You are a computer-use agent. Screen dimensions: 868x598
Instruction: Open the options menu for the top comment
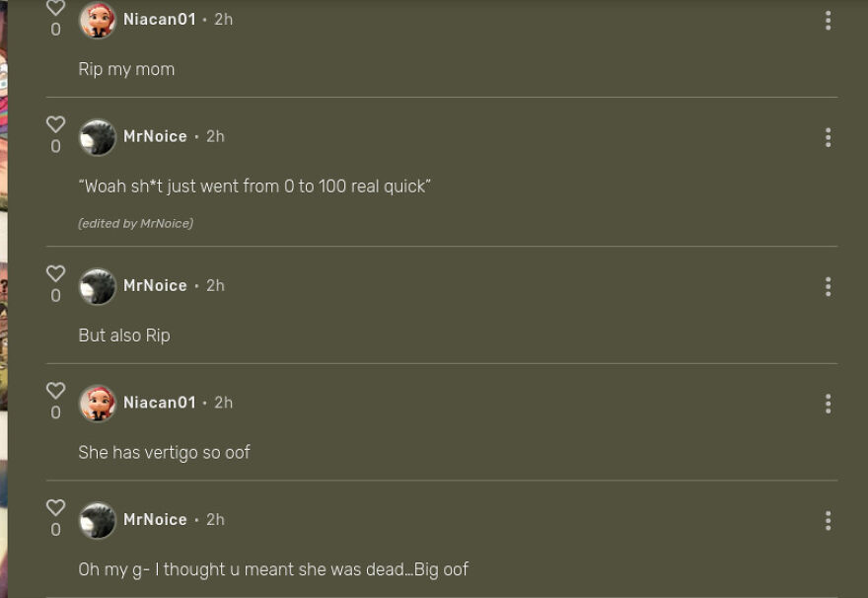828,20
